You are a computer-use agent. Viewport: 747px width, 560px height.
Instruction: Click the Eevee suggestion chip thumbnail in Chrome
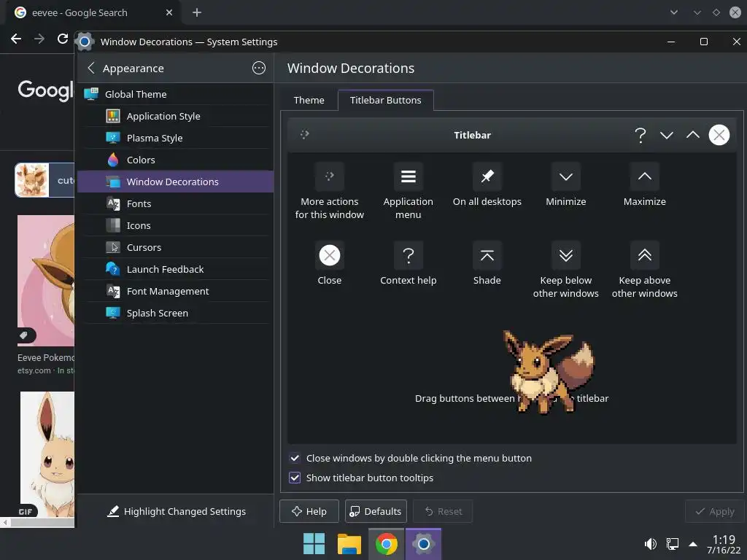pos(32,180)
